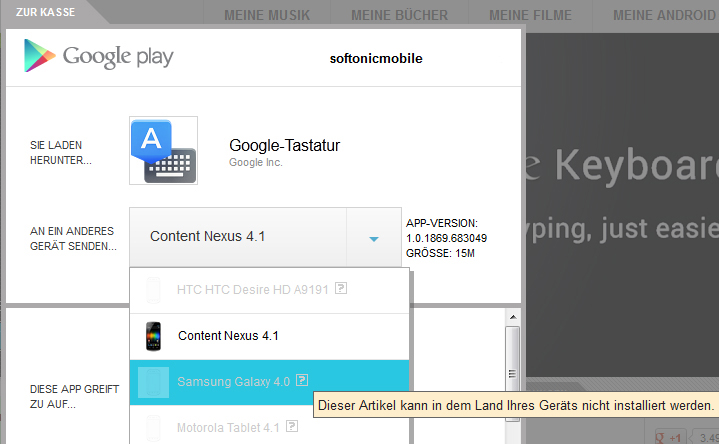Screen dimensions: 719x444
Task: Select HTC HTC Desire HD A9191 device
Action: coord(269,290)
